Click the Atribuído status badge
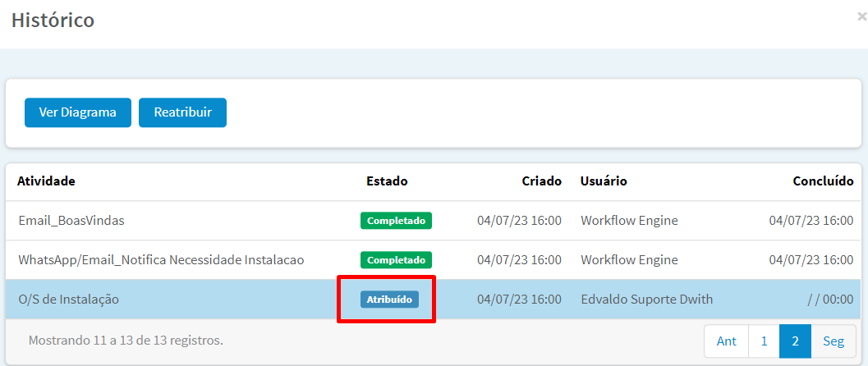The image size is (868, 366). pyautogui.click(x=390, y=299)
